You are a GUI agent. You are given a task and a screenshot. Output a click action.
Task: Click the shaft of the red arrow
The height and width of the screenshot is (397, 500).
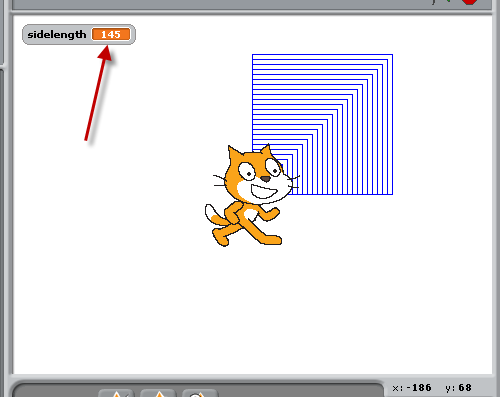[x=95, y=100]
